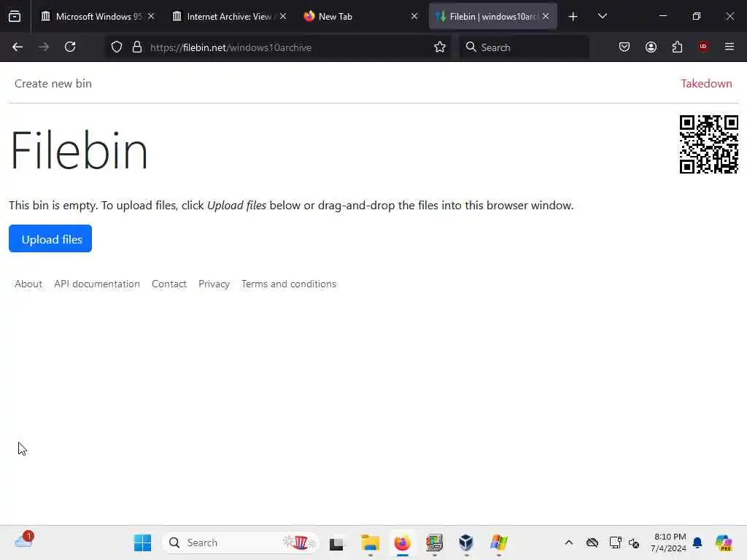
Task: Open tracking protection shield icon
Action: [x=117, y=47]
